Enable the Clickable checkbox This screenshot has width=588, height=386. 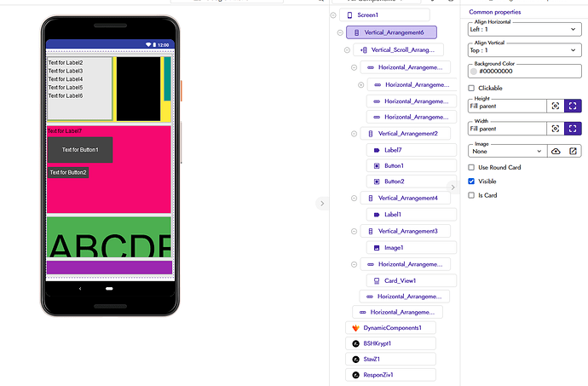(x=472, y=88)
